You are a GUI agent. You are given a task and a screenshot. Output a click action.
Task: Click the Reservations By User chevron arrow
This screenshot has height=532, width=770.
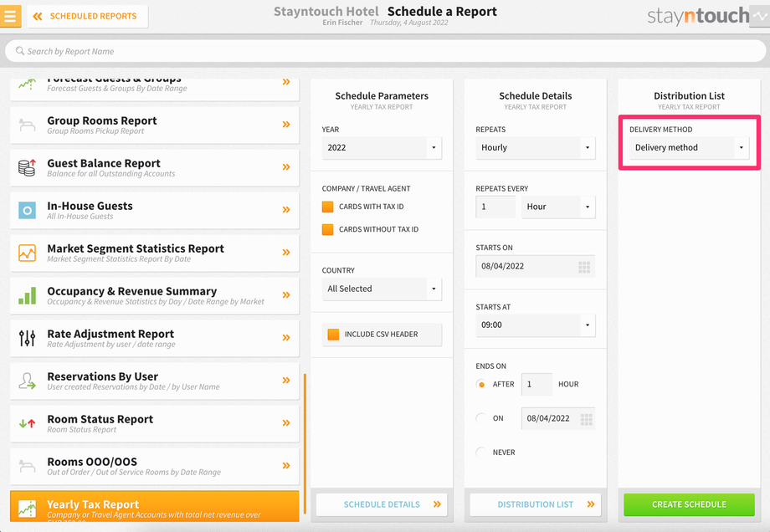pos(286,381)
